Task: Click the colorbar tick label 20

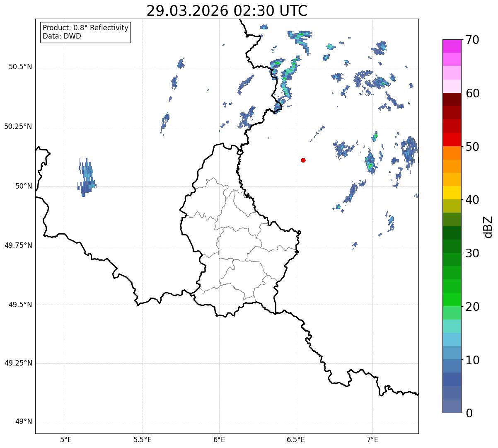Action: (472, 307)
